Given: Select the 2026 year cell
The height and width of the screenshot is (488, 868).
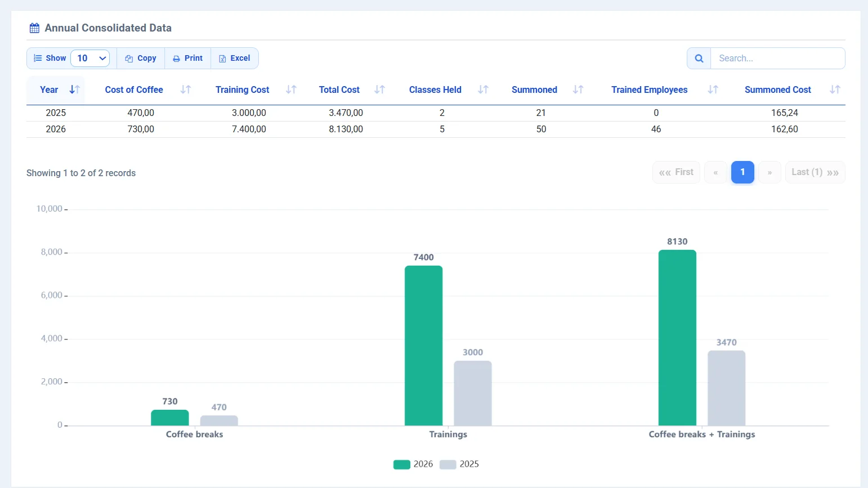Looking at the screenshot, I should [56, 129].
